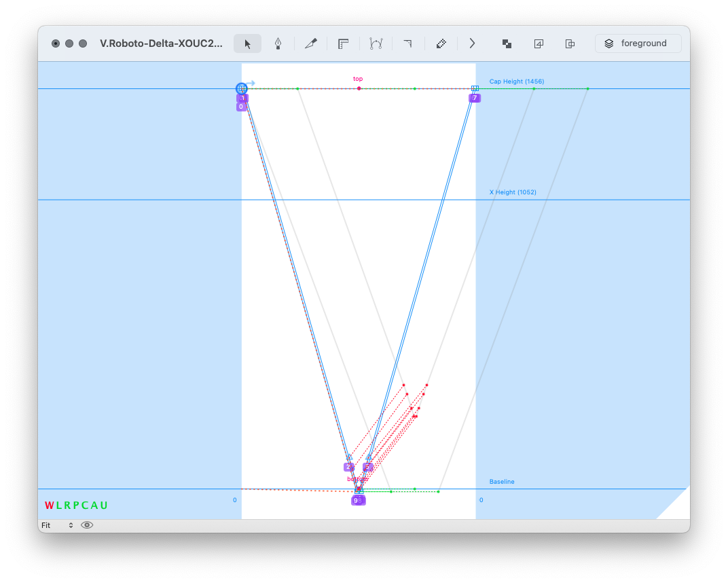Viewport: 728px width, 583px height.
Task: Activate the Measurement ruler tool
Action: coord(344,43)
